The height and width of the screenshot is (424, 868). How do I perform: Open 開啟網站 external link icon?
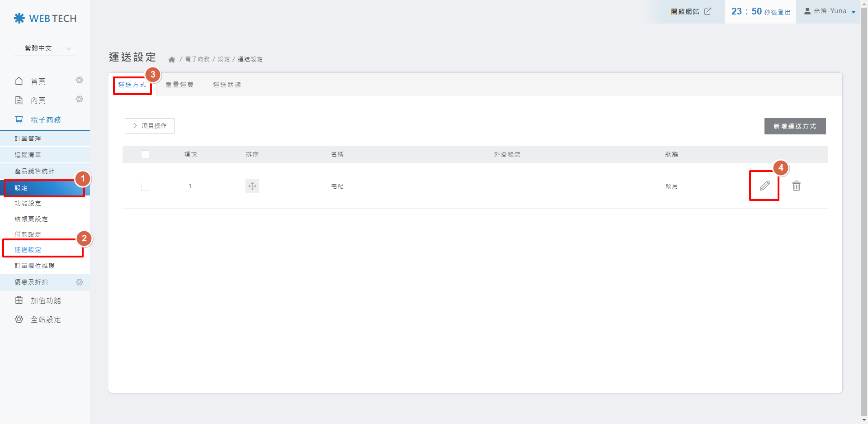708,11
